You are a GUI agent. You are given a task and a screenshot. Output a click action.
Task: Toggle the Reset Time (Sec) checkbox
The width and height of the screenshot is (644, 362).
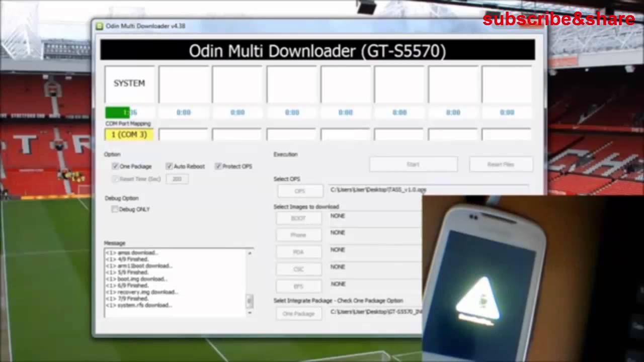(115, 179)
